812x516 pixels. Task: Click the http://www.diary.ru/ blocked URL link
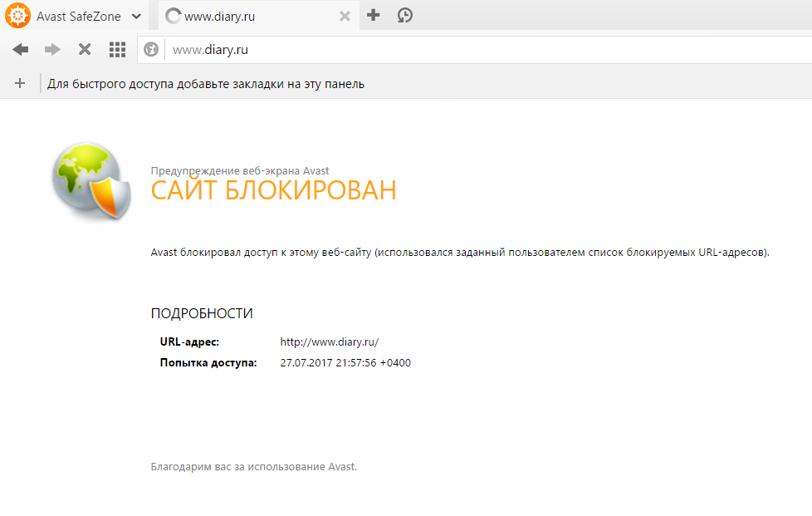[328, 342]
